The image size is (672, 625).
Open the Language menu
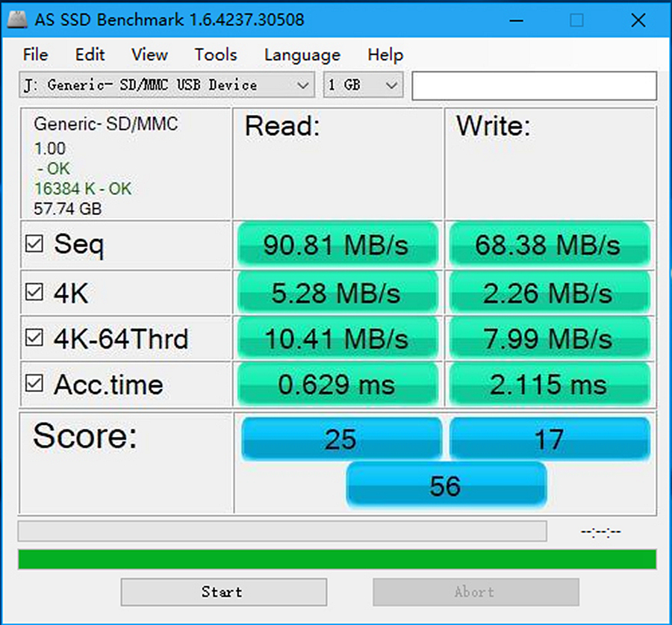(x=302, y=55)
